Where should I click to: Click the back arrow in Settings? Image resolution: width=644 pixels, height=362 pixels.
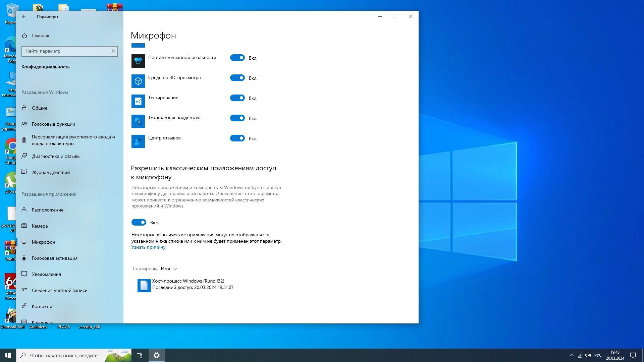tap(24, 16)
